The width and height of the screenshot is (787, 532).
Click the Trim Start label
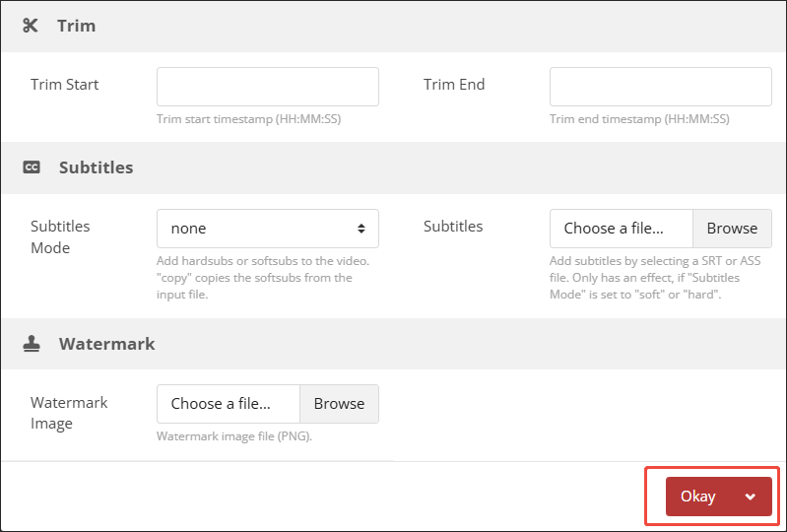(x=65, y=85)
